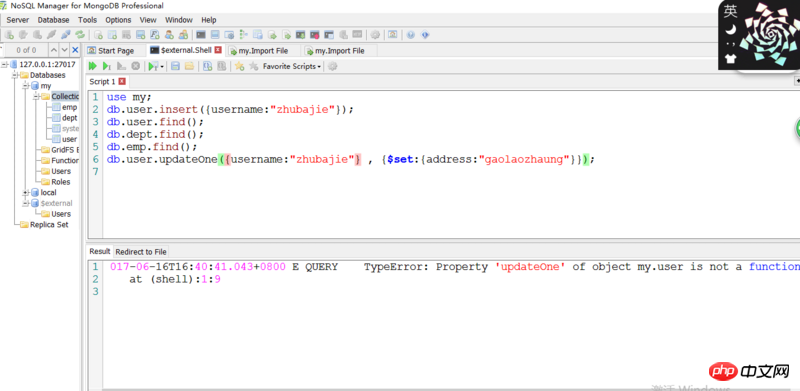Click the 英 input language indicator

click(x=731, y=12)
